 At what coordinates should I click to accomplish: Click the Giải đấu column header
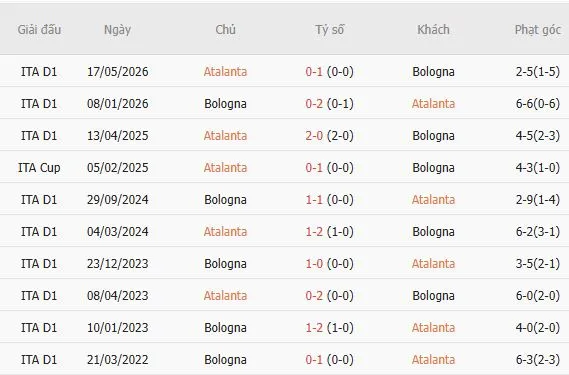[39, 29]
